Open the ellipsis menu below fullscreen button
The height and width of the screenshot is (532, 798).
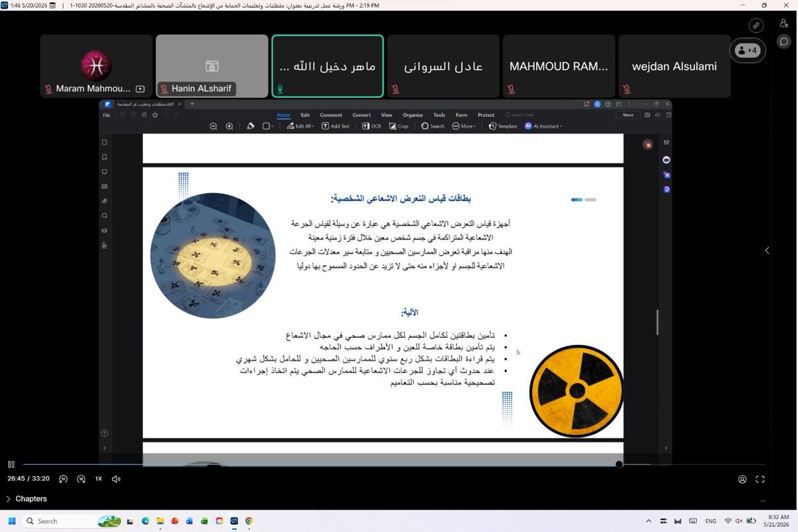coord(763,500)
